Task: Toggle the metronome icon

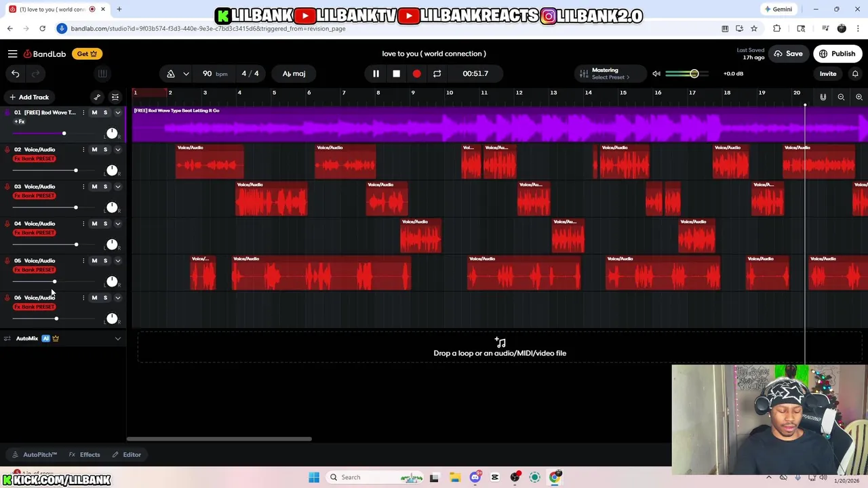Action: tap(171, 73)
